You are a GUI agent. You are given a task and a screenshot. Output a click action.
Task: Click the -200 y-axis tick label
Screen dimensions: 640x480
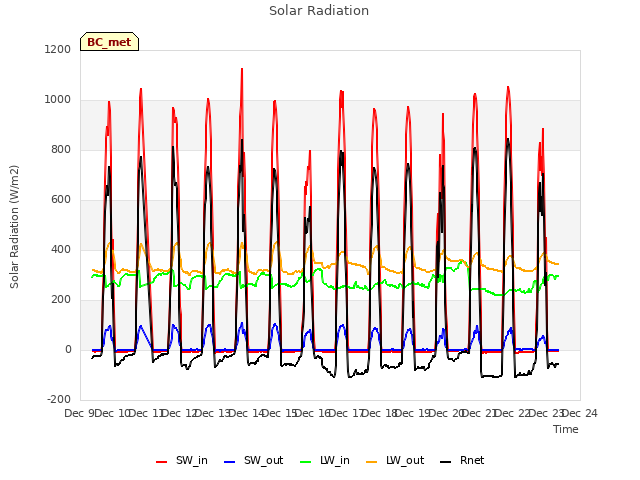pos(59,399)
